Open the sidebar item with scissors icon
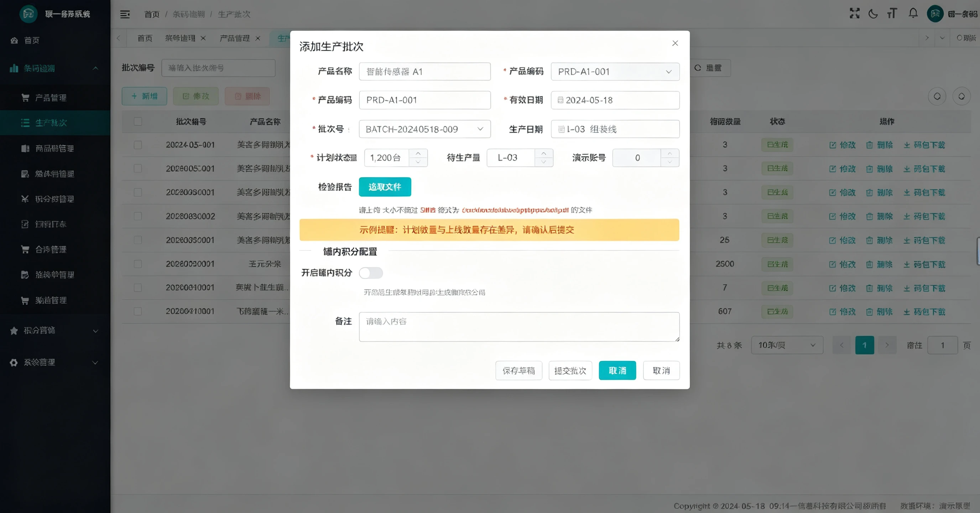This screenshot has width=980, height=513. tap(55, 199)
